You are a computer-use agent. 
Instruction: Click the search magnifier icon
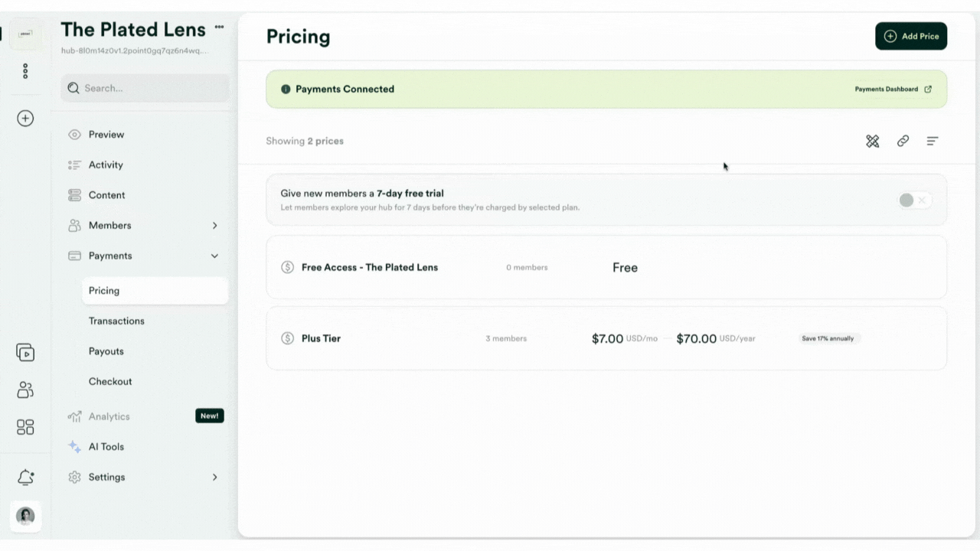pos(73,88)
